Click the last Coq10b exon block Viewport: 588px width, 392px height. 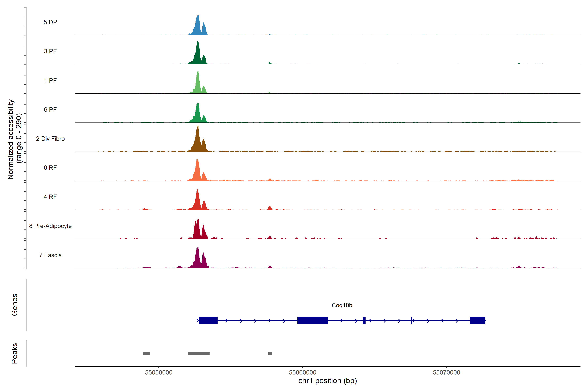(x=477, y=320)
